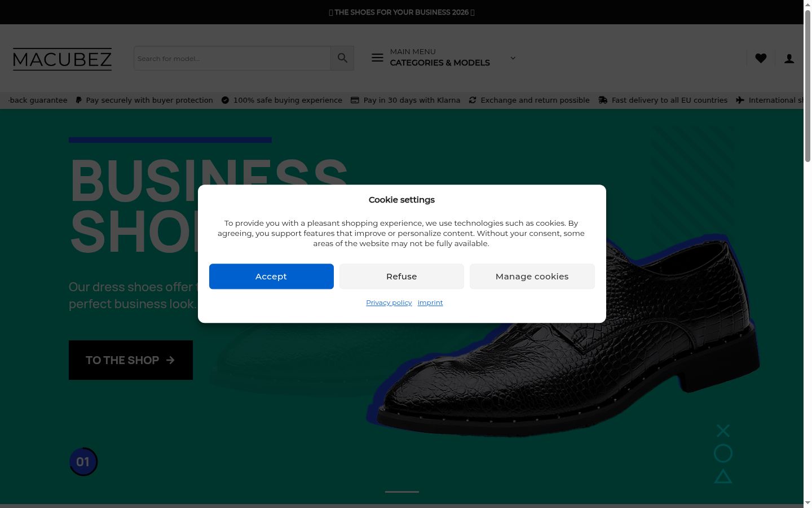Click the top banner 'THE SHOES FOR YOUR BUSINESS 2026'
This screenshot has width=812, height=508.
(401, 12)
